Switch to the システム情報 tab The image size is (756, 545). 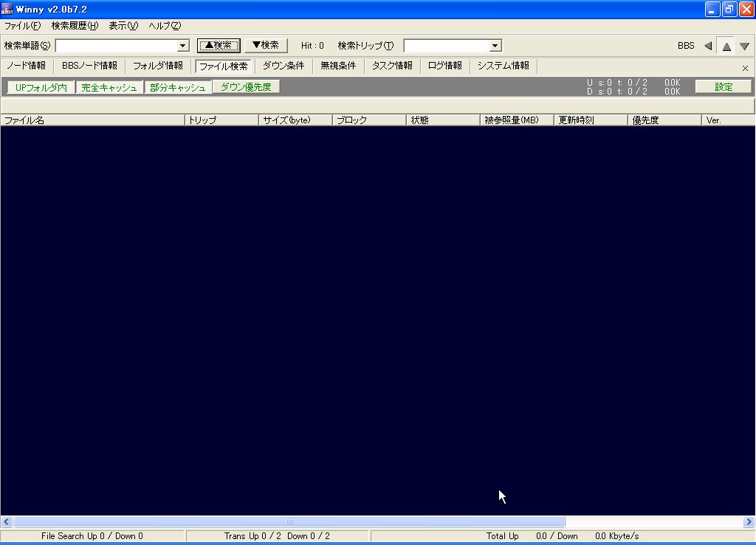pyautogui.click(x=503, y=66)
